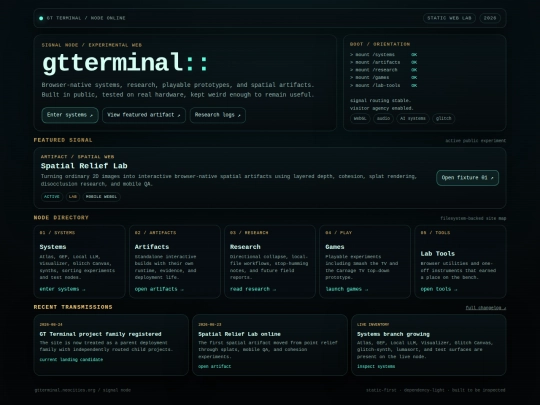Viewport: 540px width, 405px height.
Task: Click 'GT Terminal project family registered' title
Action: click(100, 334)
